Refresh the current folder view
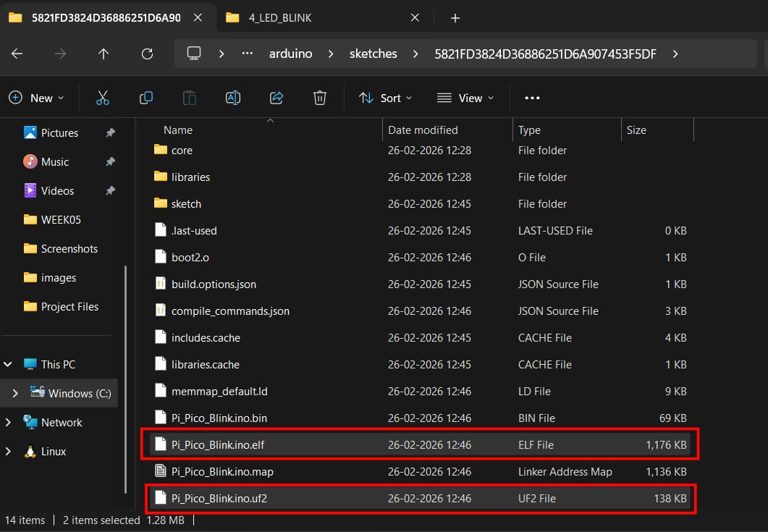Viewport: 768px width, 532px height. pyautogui.click(x=147, y=53)
